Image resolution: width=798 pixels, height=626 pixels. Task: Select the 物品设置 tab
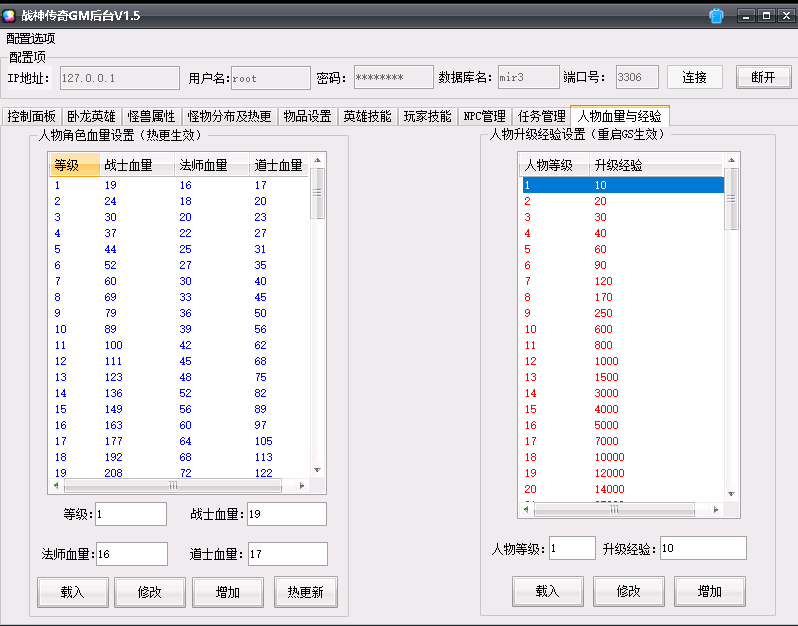pos(306,116)
